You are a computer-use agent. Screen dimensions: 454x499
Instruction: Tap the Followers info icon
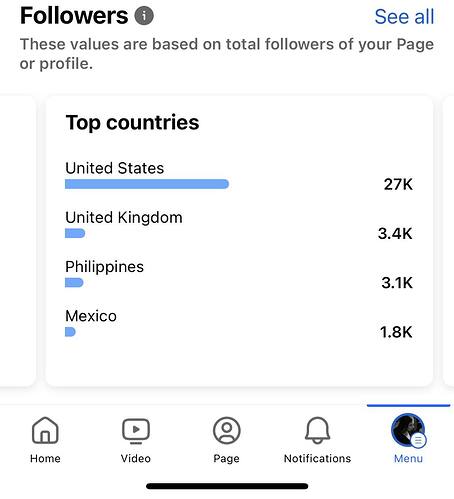(144, 16)
